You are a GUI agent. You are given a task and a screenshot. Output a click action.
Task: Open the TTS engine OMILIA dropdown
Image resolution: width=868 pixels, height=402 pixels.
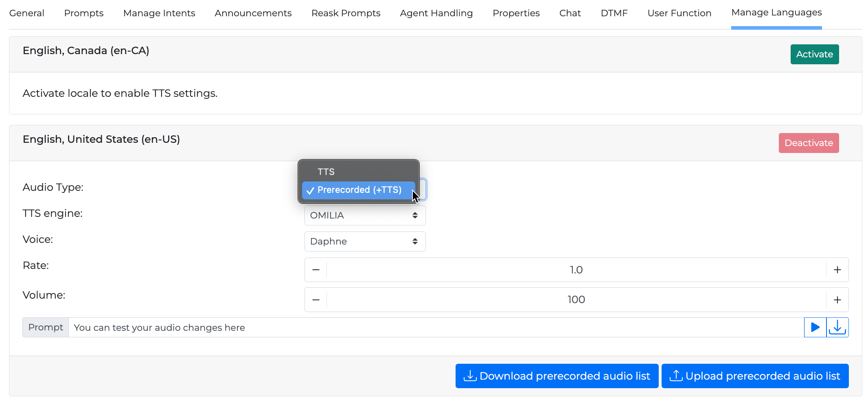[365, 215]
